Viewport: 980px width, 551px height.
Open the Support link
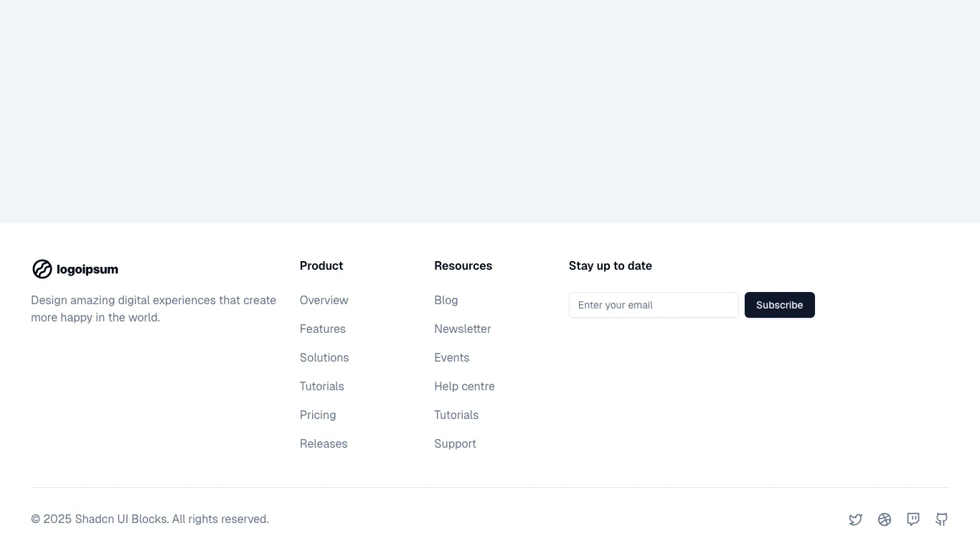[x=455, y=443]
